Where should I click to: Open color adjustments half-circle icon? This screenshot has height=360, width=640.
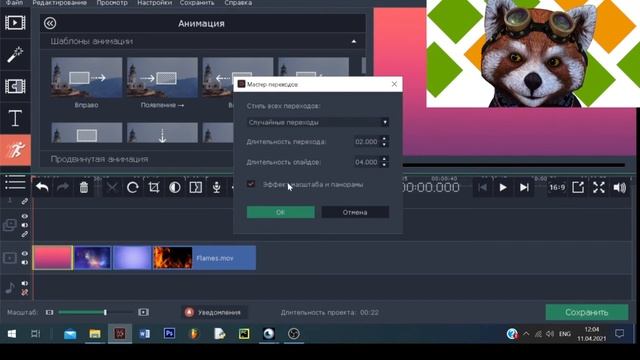click(175, 187)
